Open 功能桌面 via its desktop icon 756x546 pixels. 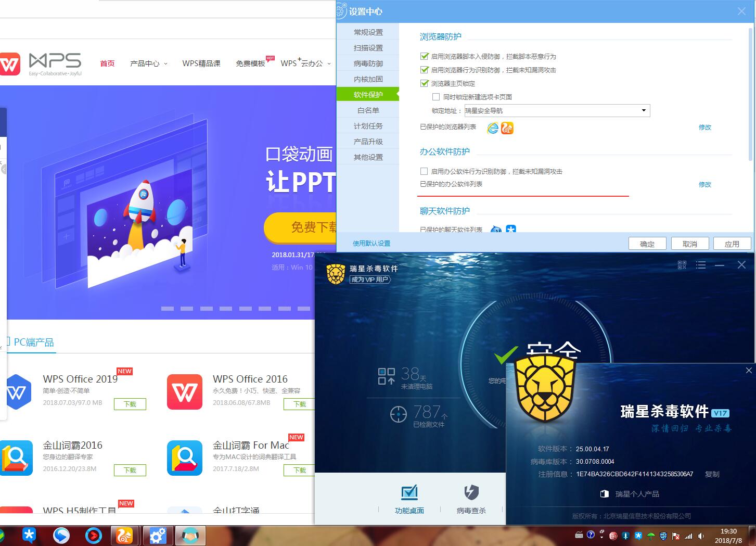point(409,492)
